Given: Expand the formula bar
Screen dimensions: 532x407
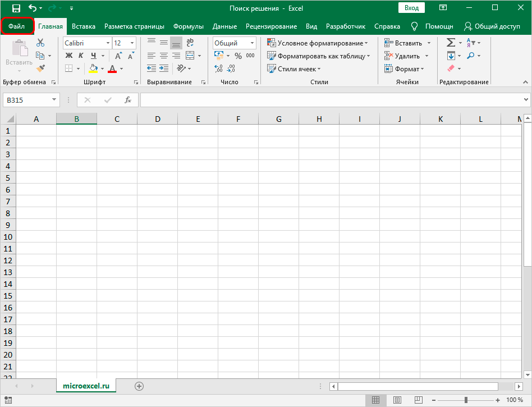Looking at the screenshot, I should (x=526, y=100).
